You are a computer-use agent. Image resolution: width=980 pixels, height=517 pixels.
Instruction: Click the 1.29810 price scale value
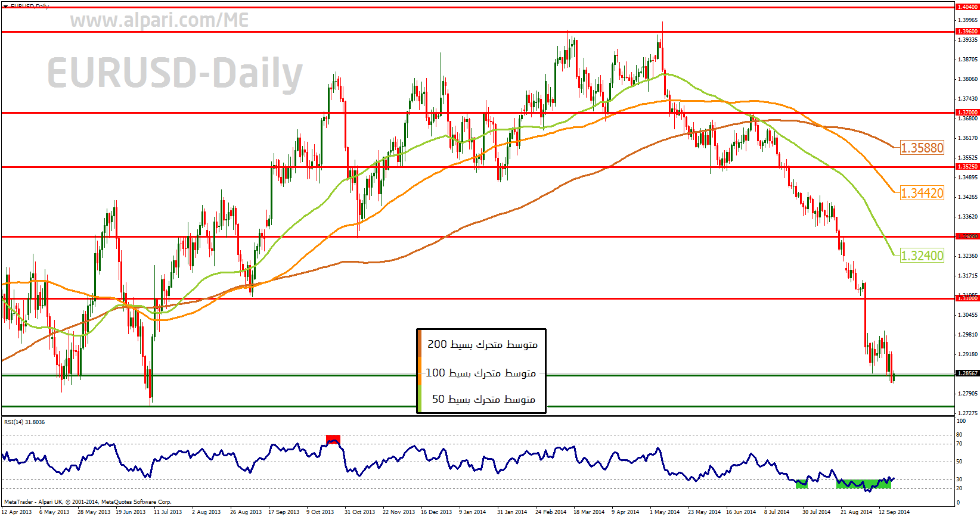pos(967,335)
